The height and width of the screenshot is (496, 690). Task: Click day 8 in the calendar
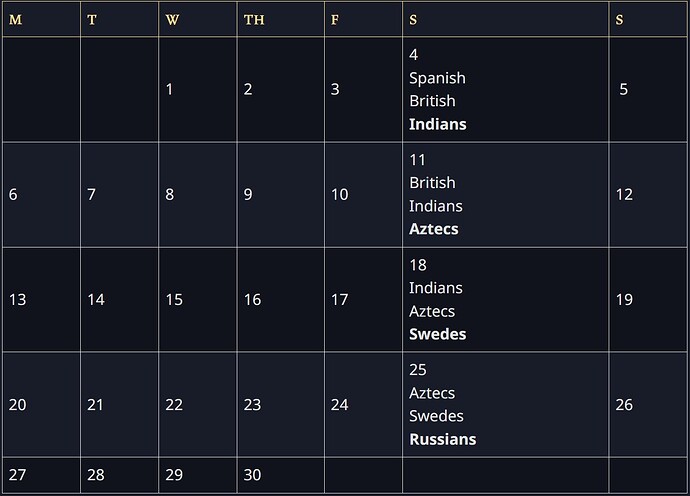point(169,195)
